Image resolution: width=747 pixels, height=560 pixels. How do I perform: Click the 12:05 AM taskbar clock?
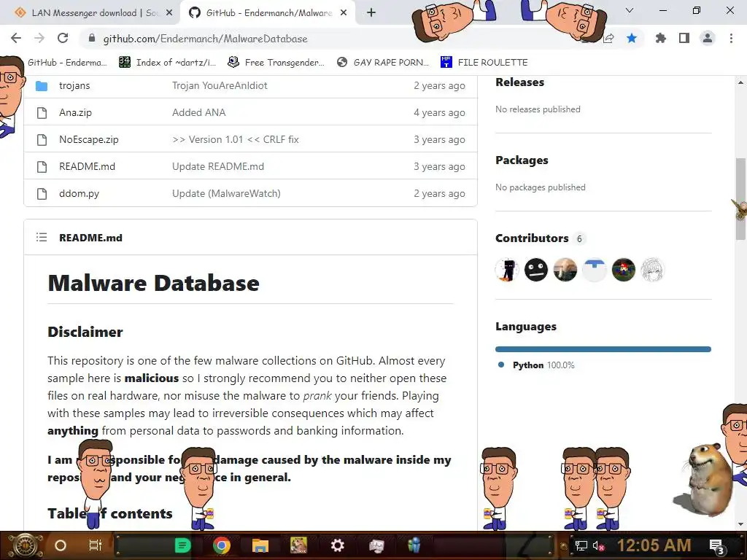(x=654, y=545)
